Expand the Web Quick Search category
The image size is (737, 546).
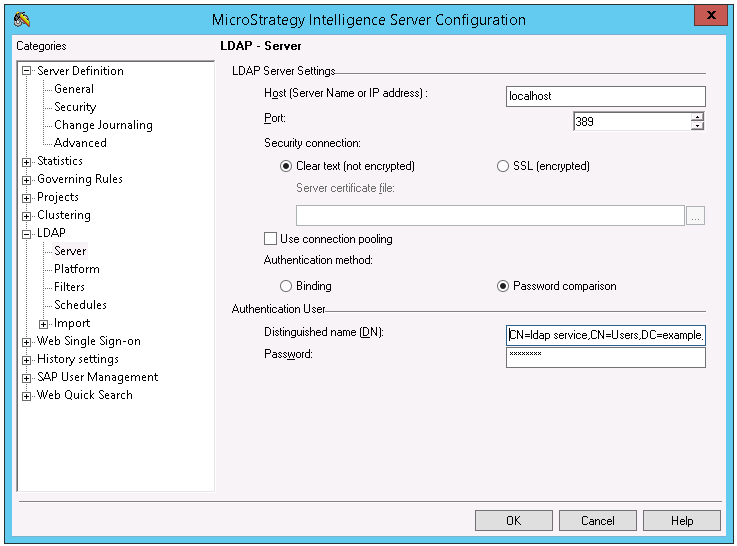click(x=27, y=396)
